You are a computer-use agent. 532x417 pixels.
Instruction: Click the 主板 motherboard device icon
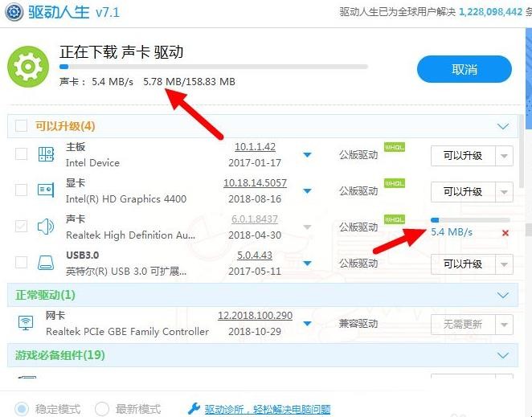point(46,154)
